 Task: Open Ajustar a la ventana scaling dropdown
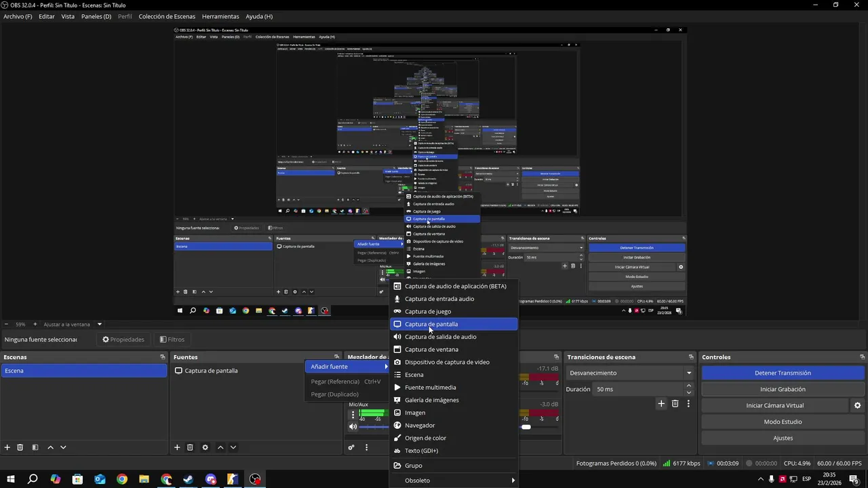coord(73,324)
